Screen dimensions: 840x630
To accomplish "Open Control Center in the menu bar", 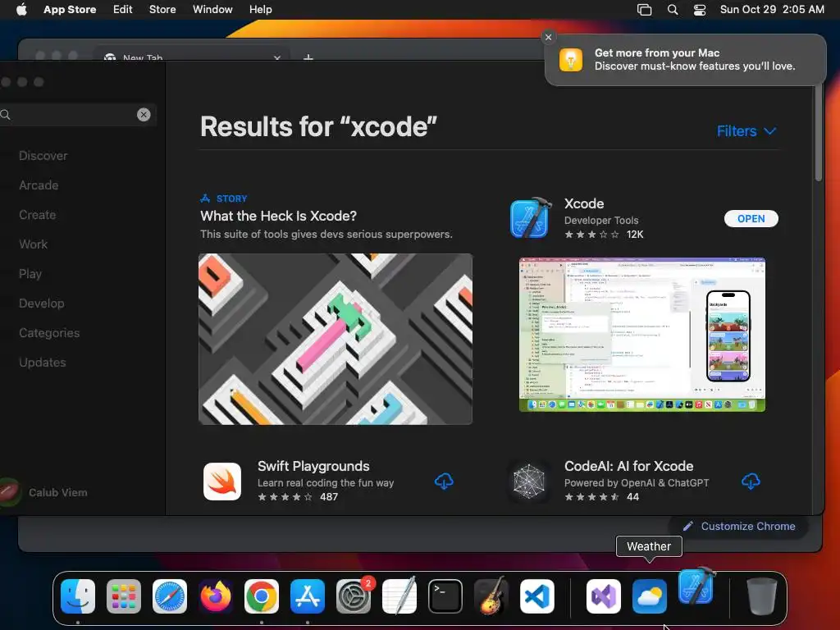I will point(700,9).
